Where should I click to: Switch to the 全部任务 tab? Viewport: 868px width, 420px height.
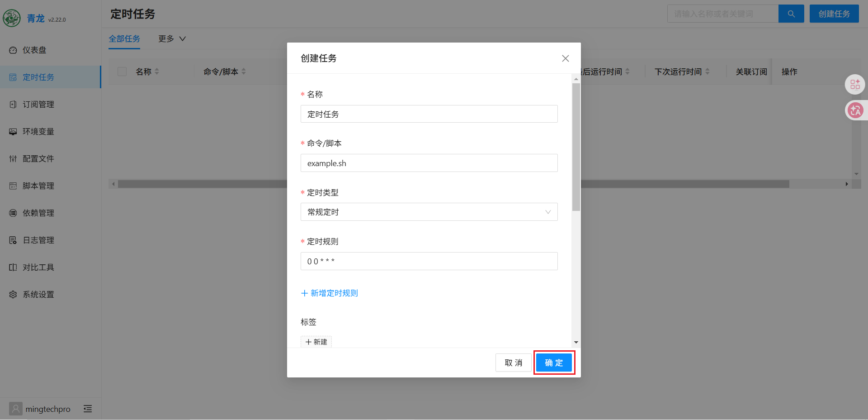(124, 39)
